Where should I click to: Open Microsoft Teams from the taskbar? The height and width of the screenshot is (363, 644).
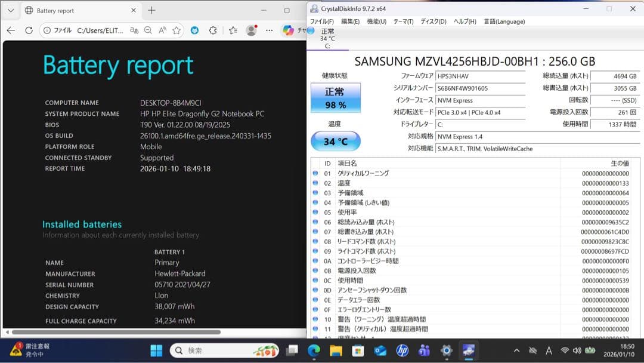click(424, 351)
